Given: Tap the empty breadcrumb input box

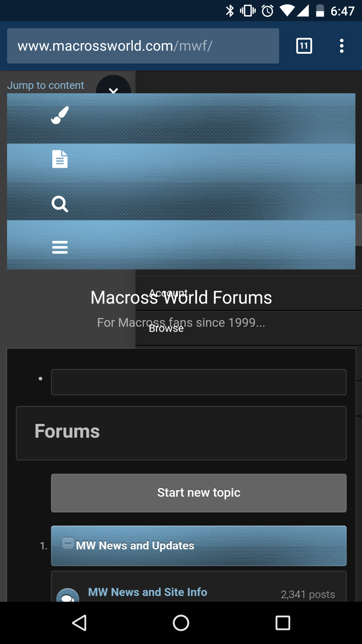Looking at the screenshot, I should [199, 382].
